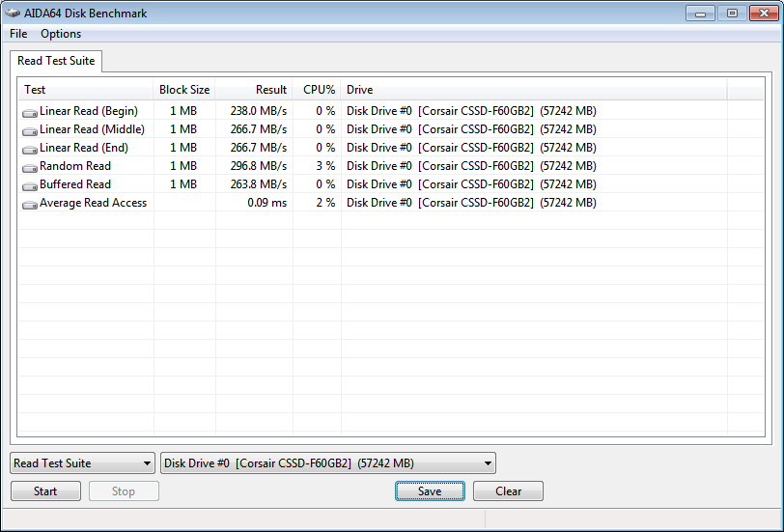Minimize the AIDA64 Disk Benchmark window
Image resolution: width=784 pixels, height=532 pixels.
coord(700,14)
